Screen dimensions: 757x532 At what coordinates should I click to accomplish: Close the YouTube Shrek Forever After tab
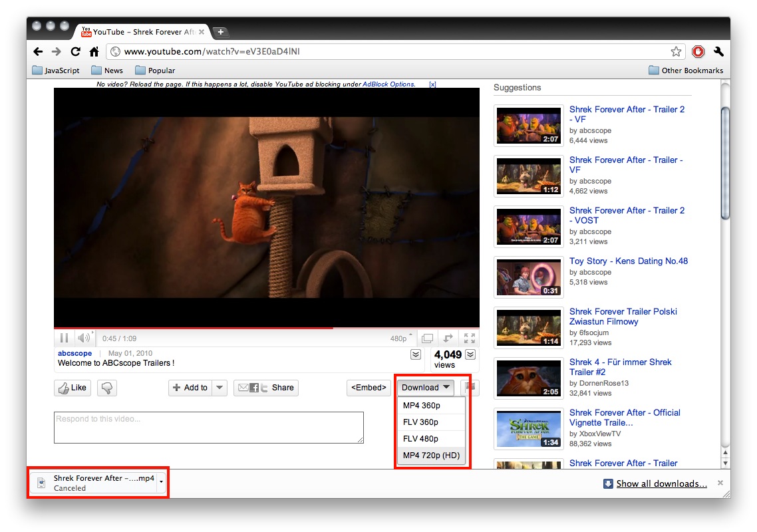tap(202, 32)
